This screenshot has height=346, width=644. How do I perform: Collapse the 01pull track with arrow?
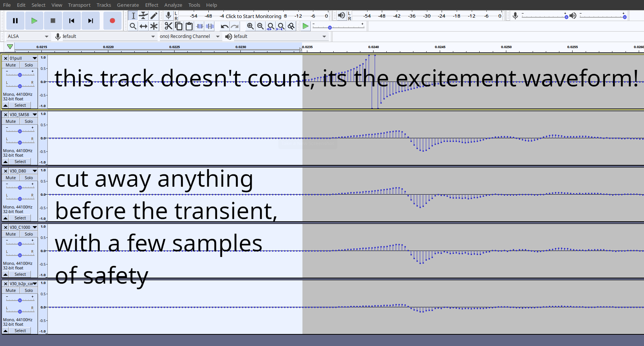tap(6, 105)
